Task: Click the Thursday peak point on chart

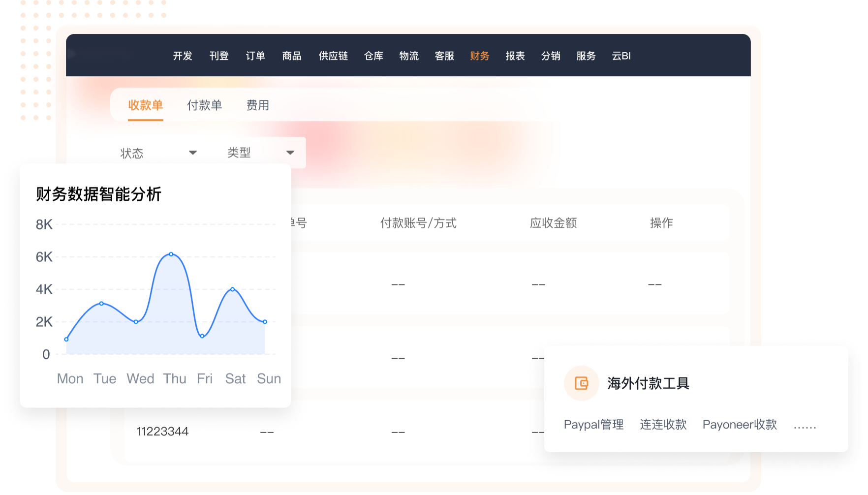Action: tap(171, 254)
